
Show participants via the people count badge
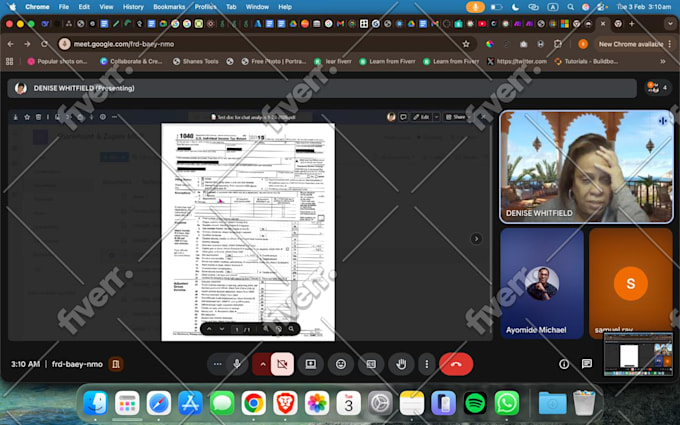(657, 88)
